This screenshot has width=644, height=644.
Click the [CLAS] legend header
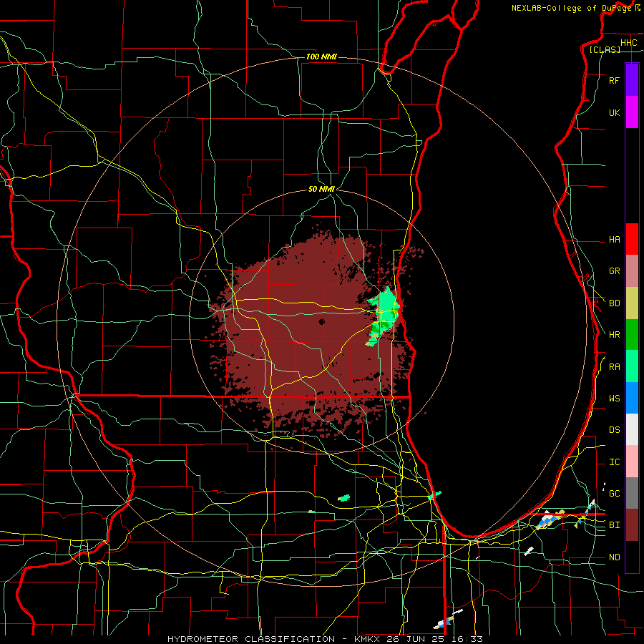605,50
